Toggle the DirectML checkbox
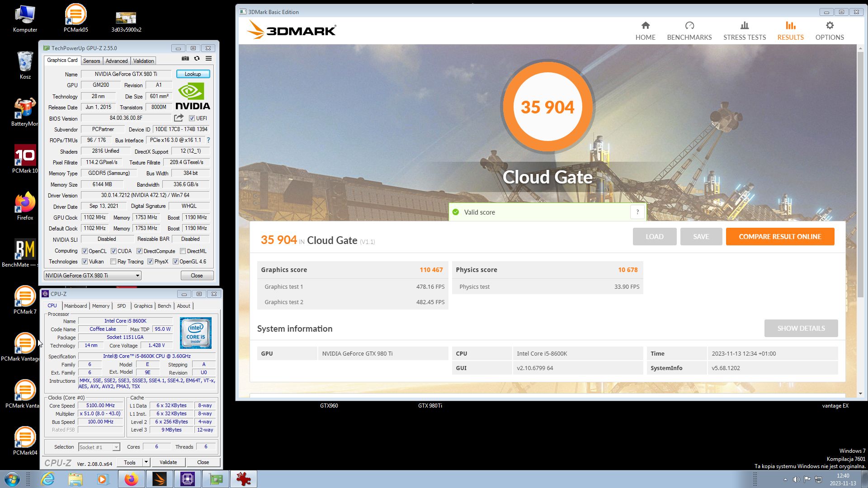 click(183, 251)
